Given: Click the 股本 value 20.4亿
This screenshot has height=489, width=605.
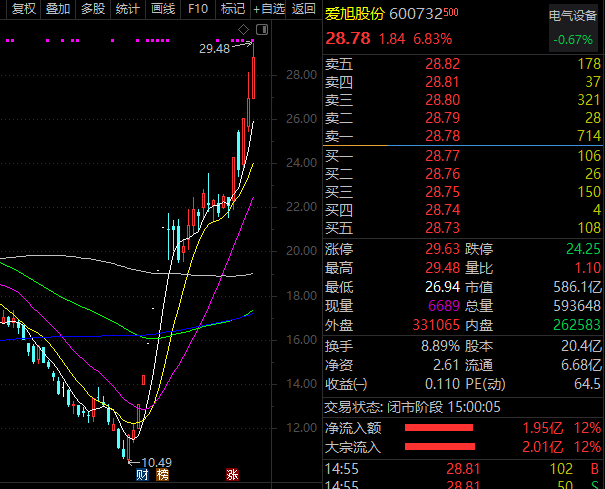Looking at the screenshot, I should [x=581, y=346].
